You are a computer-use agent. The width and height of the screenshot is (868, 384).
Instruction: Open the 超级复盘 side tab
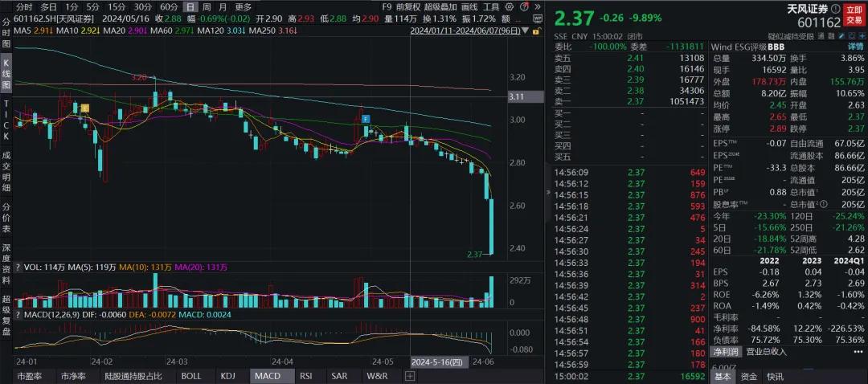(6, 314)
